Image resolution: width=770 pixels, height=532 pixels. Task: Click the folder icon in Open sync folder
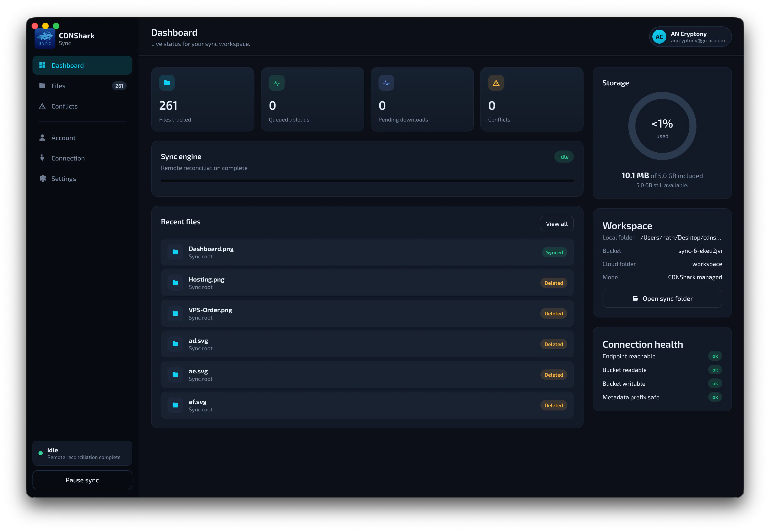coord(635,298)
